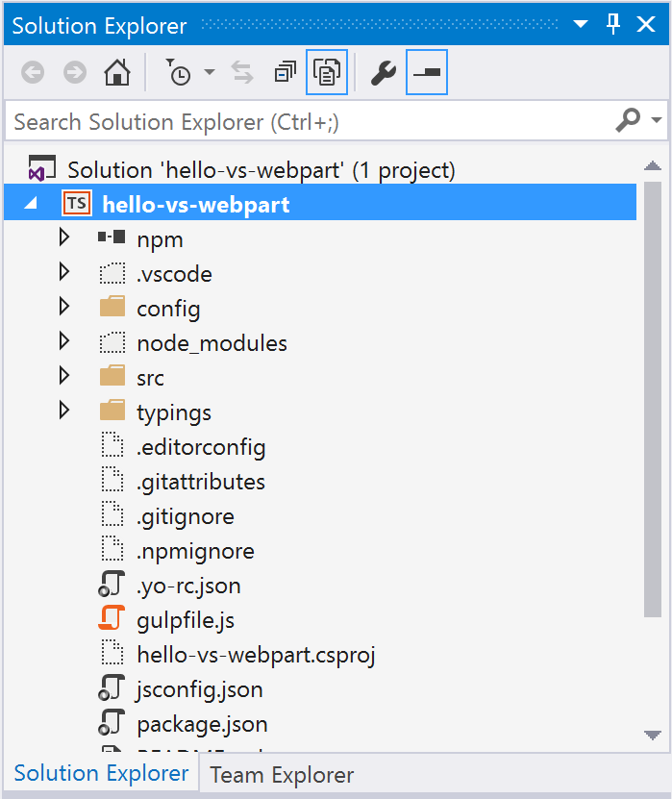Image resolution: width=672 pixels, height=799 pixels.
Task: Click the typings folder icon
Action: pos(112,411)
